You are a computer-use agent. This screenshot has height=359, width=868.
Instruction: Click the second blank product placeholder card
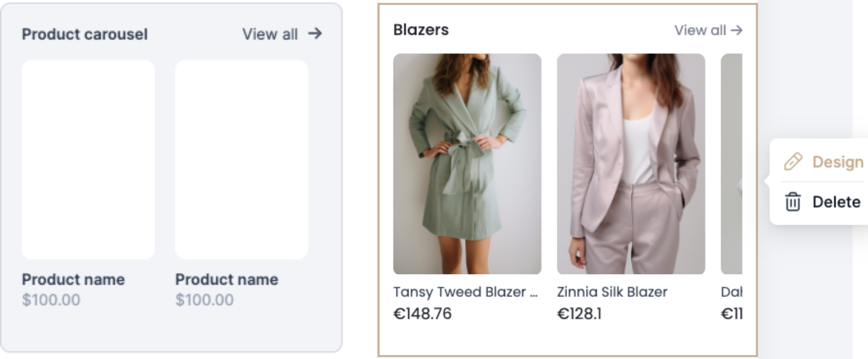point(242,159)
